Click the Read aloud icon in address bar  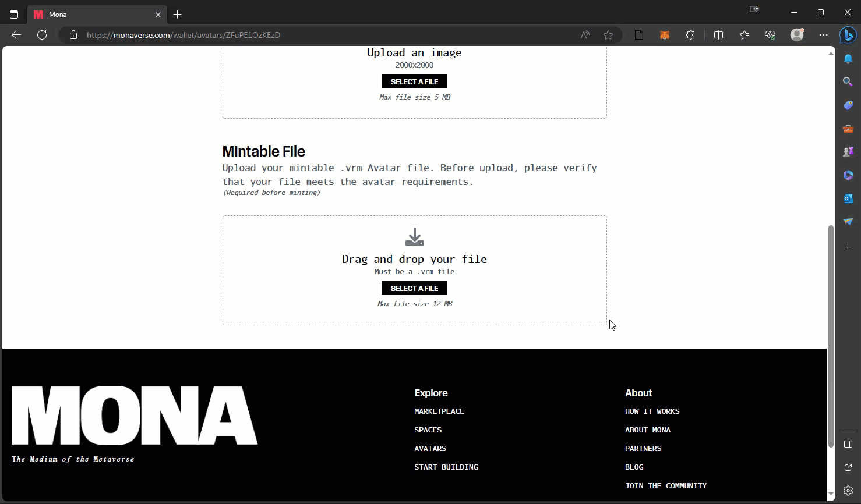tap(585, 35)
